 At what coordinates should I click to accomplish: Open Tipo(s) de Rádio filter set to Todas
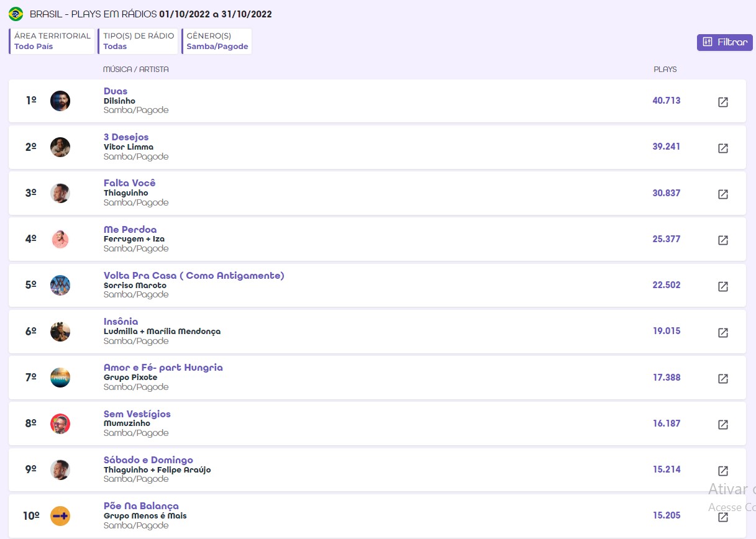pyautogui.click(x=138, y=42)
